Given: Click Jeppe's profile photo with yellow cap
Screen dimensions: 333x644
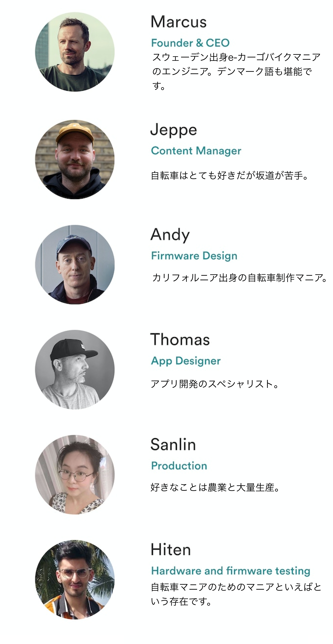Looking at the screenshot, I should [75, 159].
